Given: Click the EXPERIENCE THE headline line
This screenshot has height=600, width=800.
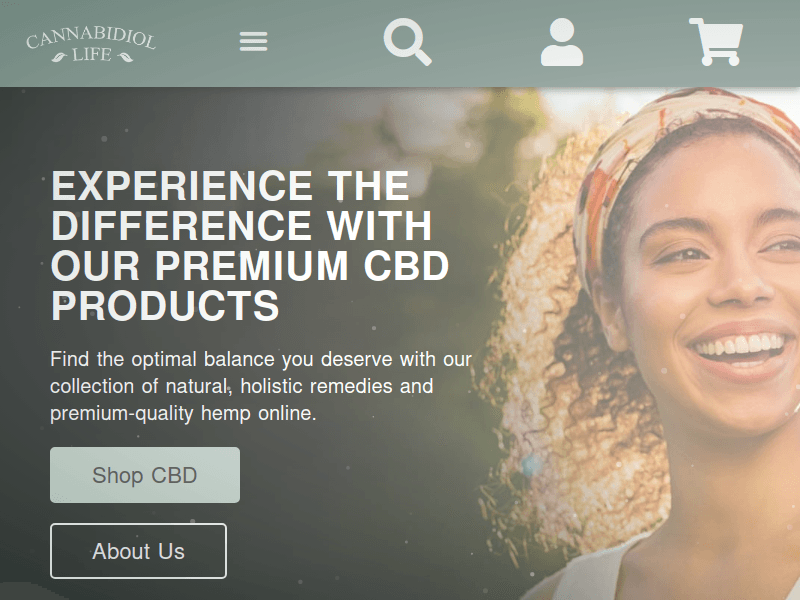Looking at the screenshot, I should tap(231, 186).
